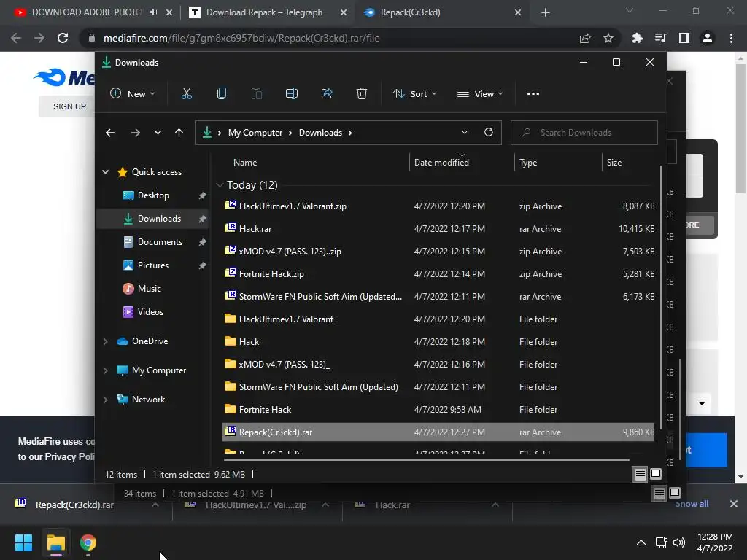Refresh the Downloads folder view
Screen dimensions: 747x560
tap(488, 133)
